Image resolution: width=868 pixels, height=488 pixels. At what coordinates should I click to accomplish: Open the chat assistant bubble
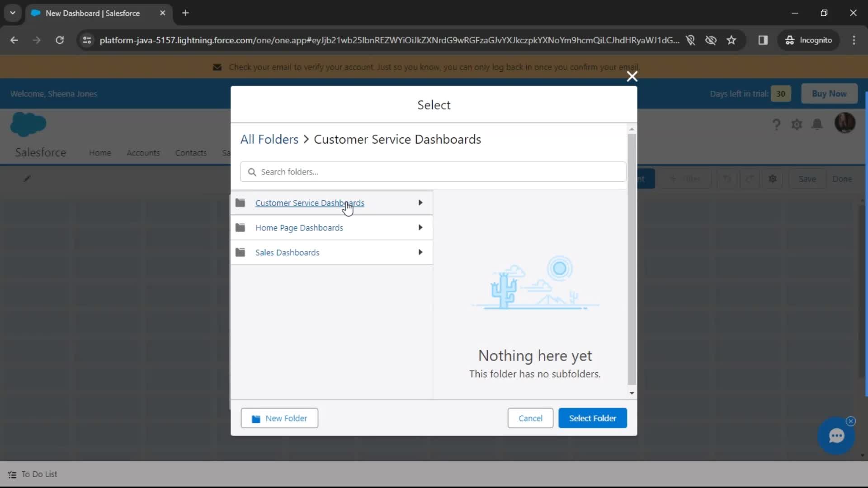tap(836, 436)
